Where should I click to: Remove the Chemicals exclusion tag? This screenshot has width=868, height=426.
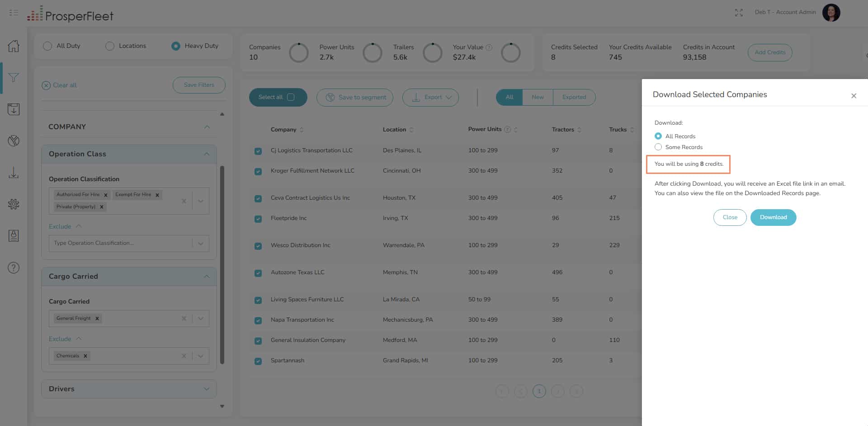click(x=85, y=356)
